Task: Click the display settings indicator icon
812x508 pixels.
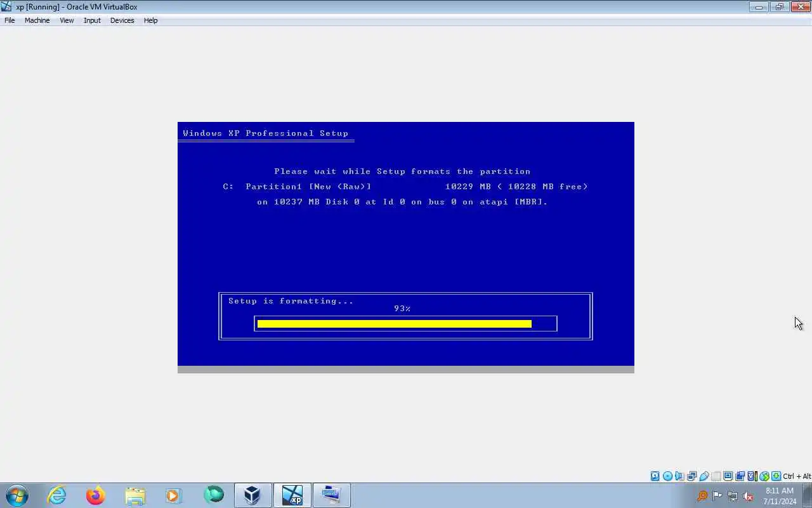Action: (728, 476)
